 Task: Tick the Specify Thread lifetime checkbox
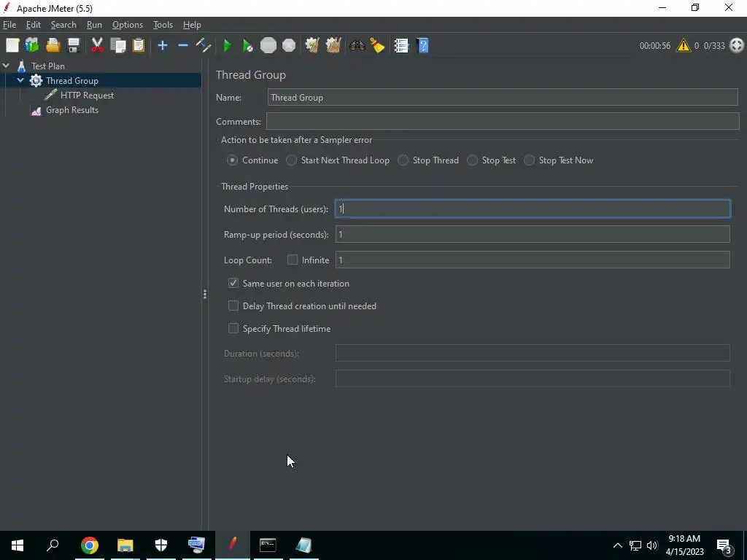(233, 329)
